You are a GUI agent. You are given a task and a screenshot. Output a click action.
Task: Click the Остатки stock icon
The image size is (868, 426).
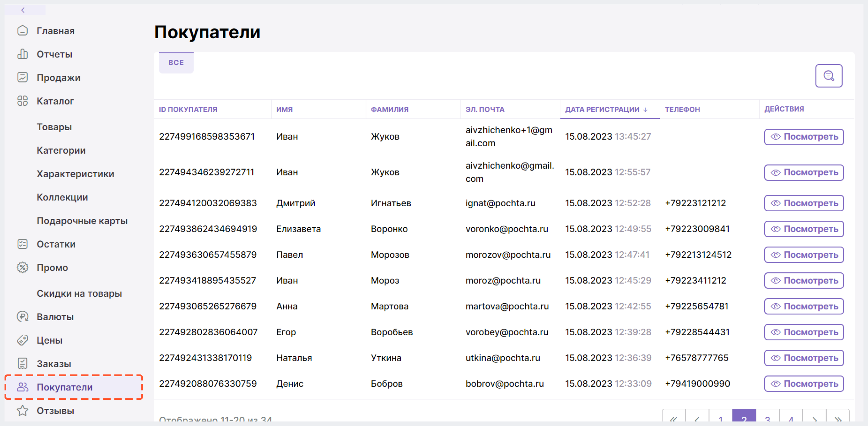click(23, 244)
